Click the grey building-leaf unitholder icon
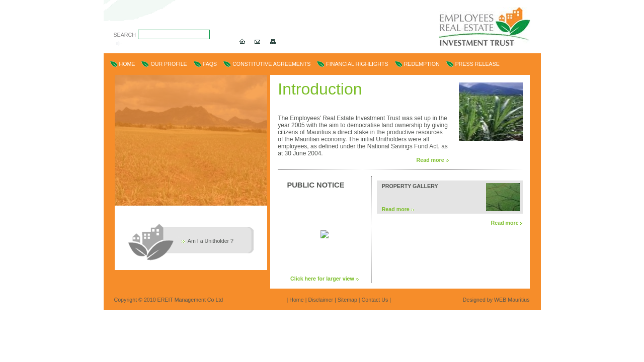This screenshot has width=644, height=362. 151,242
